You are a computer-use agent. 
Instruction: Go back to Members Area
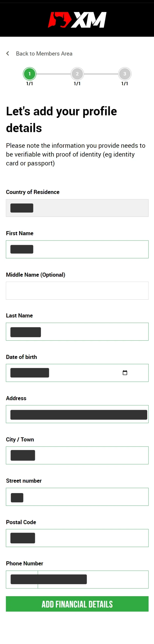coord(44,54)
